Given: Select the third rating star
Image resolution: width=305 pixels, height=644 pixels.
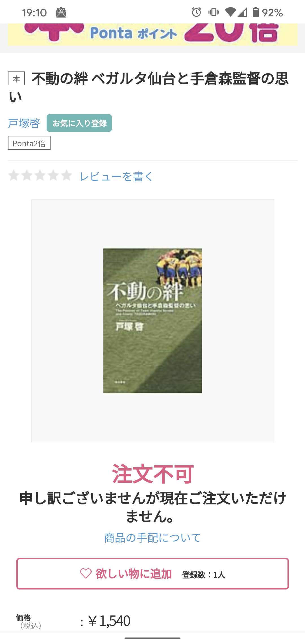Looking at the screenshot, I should coord(40,175).
